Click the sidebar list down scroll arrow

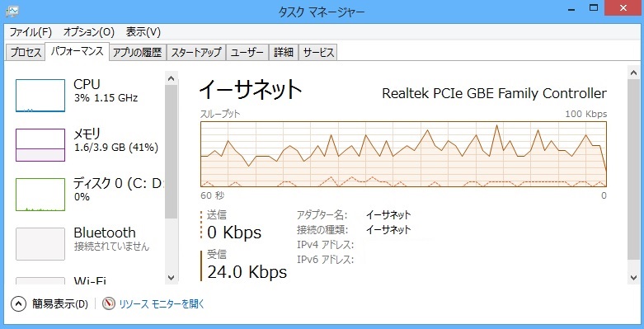coord(172,278)
